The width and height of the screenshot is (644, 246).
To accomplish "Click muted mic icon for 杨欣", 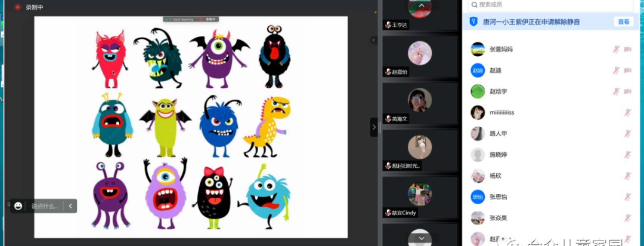I will [627, 176].
